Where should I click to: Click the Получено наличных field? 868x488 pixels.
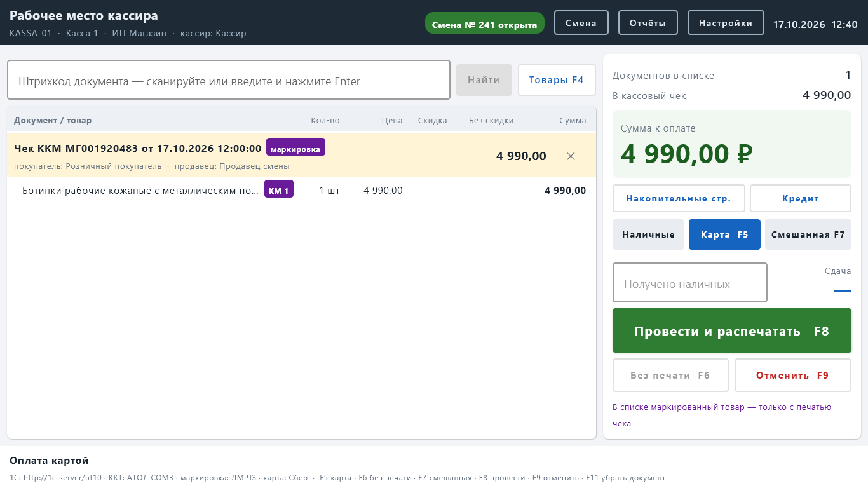(690, 283)
